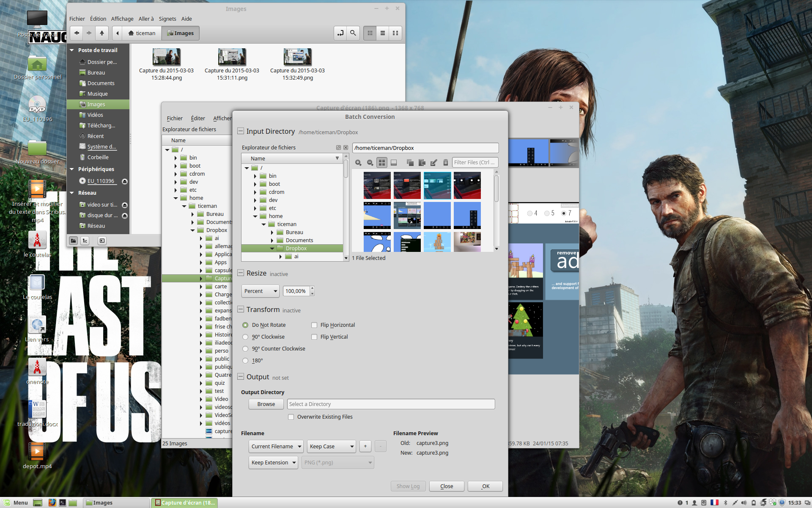The height and width of the screenshot is (508, 812).
Task: Click the French flag keyboard layout indicator
Action: click(714, 502)
